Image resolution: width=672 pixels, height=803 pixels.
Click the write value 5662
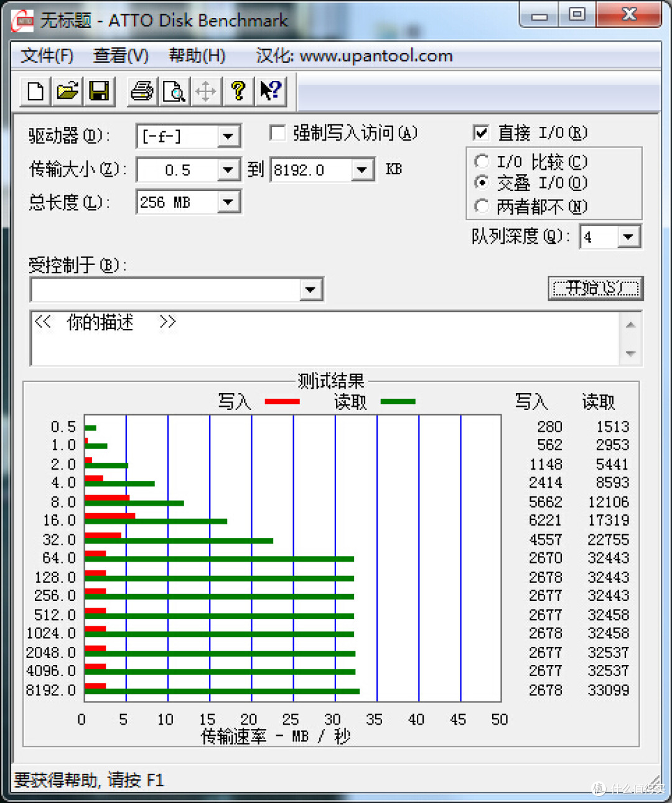[545, 501]
